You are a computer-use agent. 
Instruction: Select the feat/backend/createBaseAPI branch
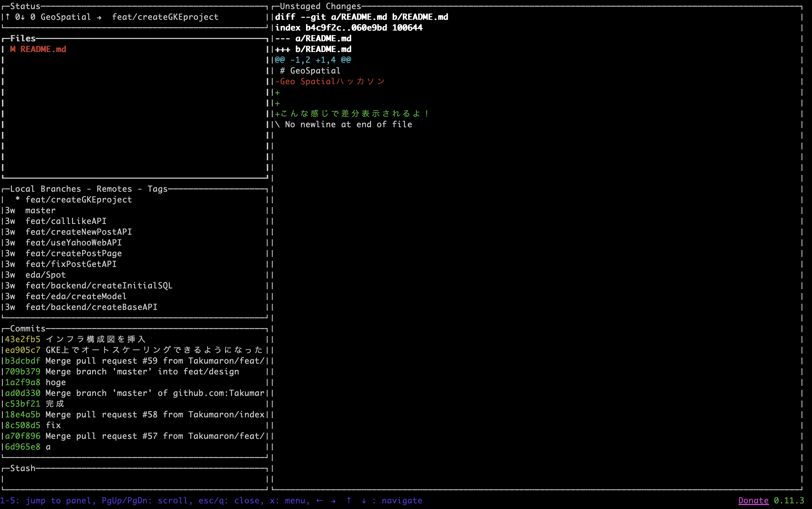pyautogui.click(x=135, y=307)
